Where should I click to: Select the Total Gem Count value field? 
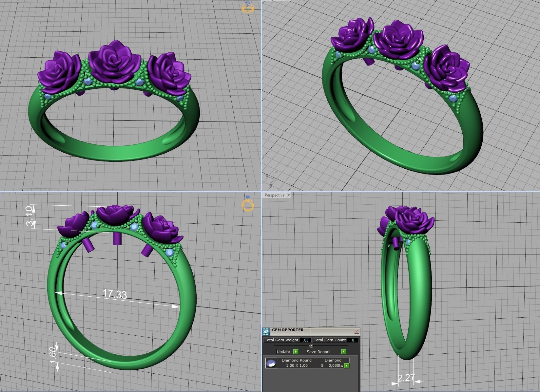coord(353,340)
